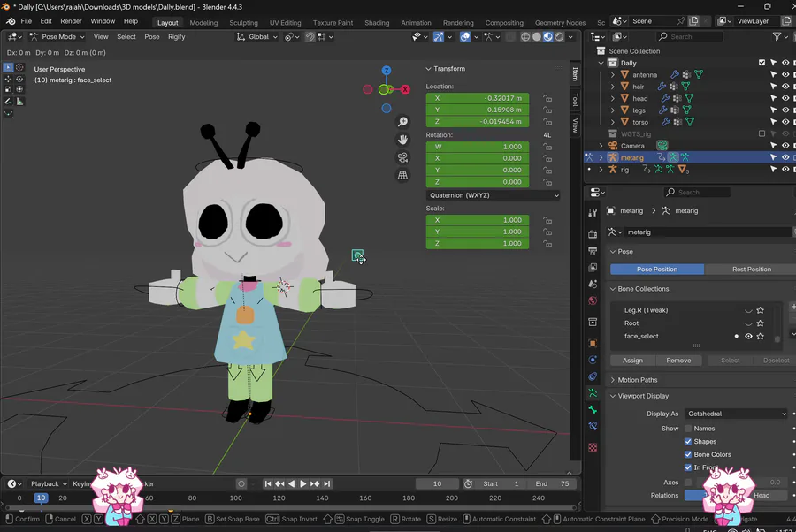Screen dimensions: 796x532
Task: Expand the Camera item in outliner
Action: (601, 146)
